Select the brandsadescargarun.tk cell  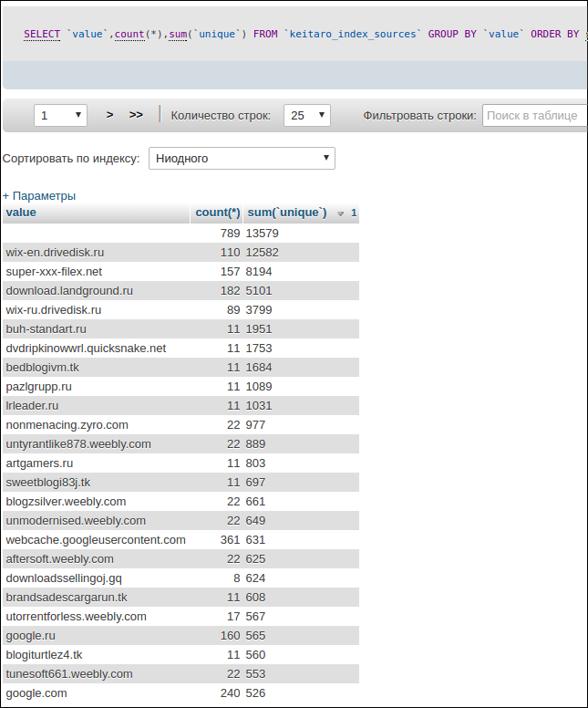pos(96,598)
